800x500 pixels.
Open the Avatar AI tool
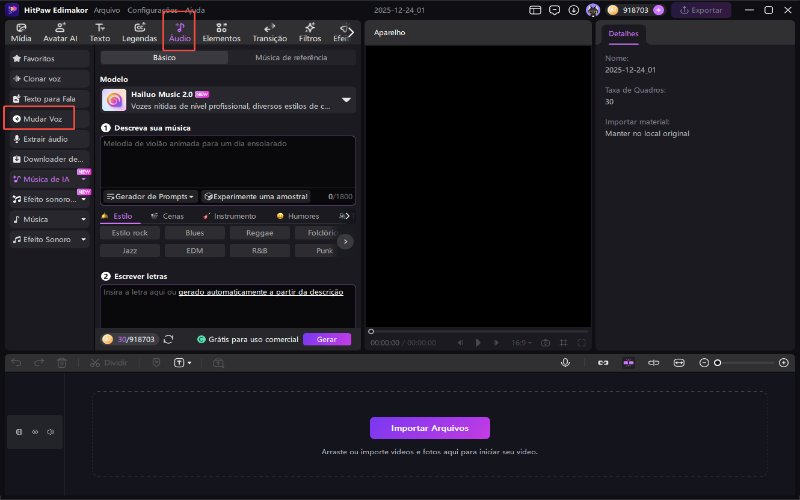[59, 32]
